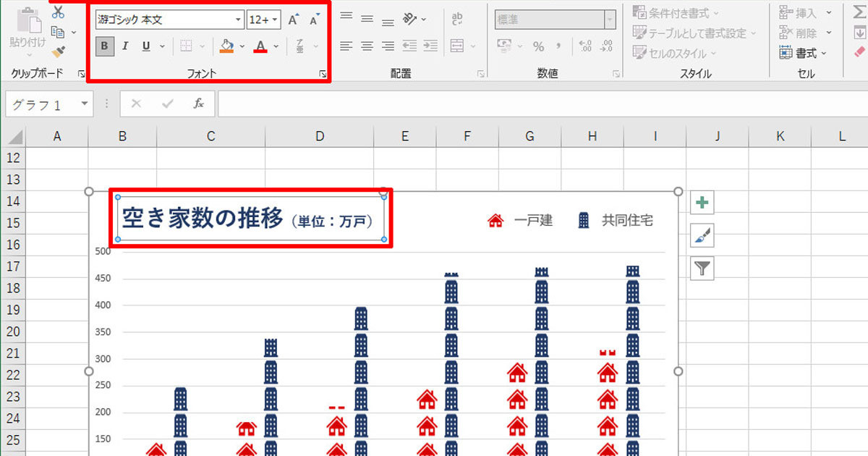Image resolution: width=868 pixels, height=456 pixels.
Task: Click the fill color paint bucket icon
Action: pos(226,46)
